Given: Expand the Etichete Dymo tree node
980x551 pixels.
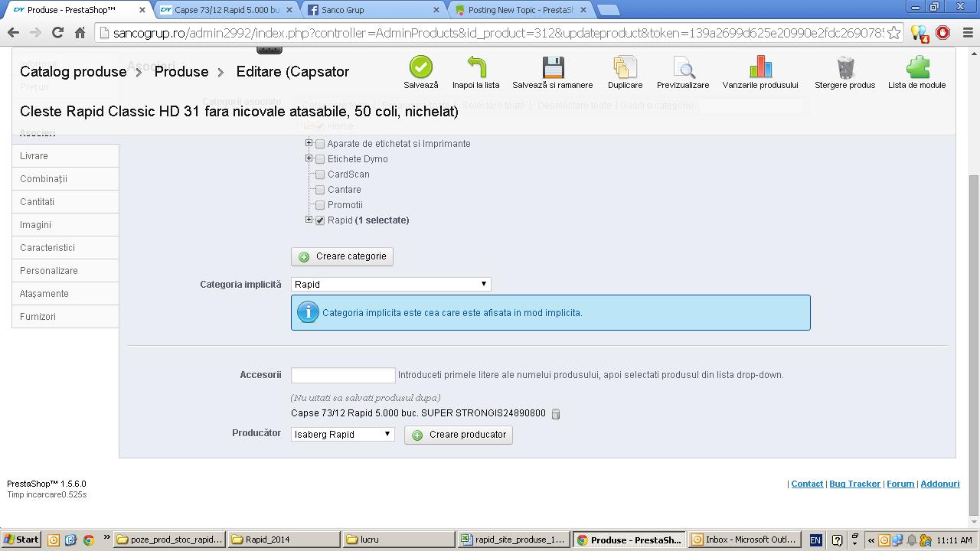Looking at the screenshot, I should coord(309,158).
